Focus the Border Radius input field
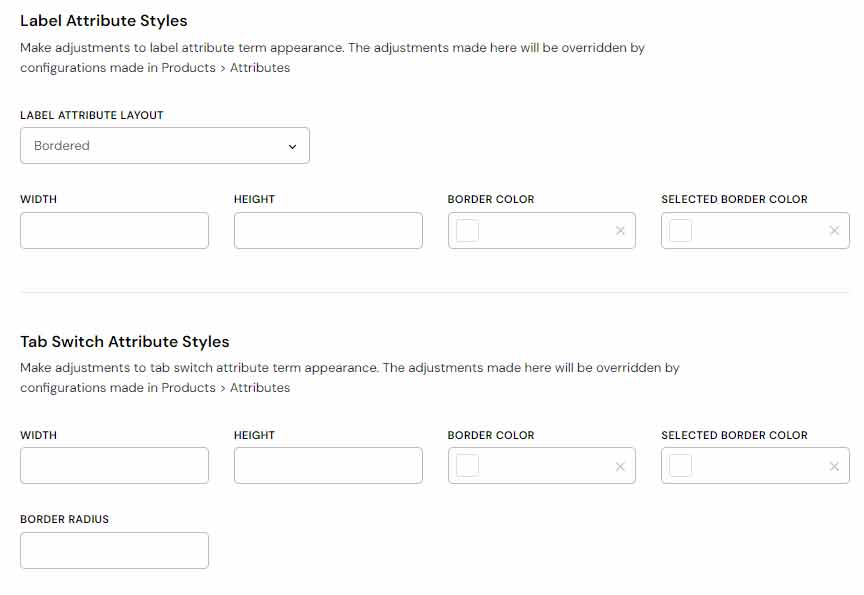 click(x=114, y=551)
